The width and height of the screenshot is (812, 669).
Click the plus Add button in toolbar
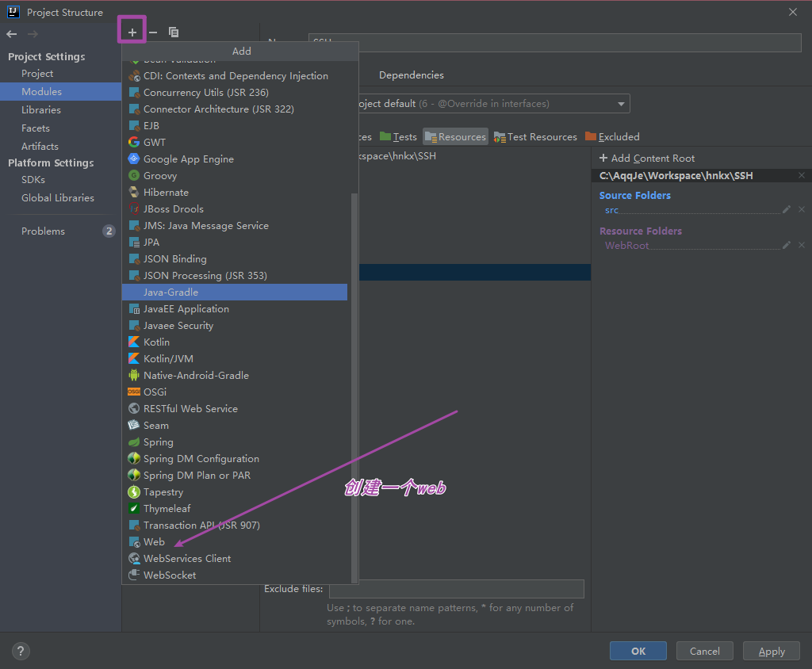(x=132, y=32)
